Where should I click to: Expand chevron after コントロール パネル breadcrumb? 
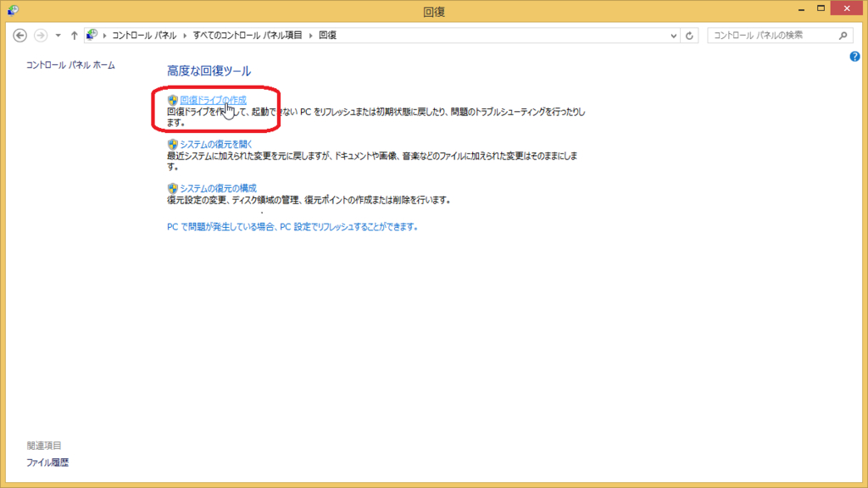(185, 36)
